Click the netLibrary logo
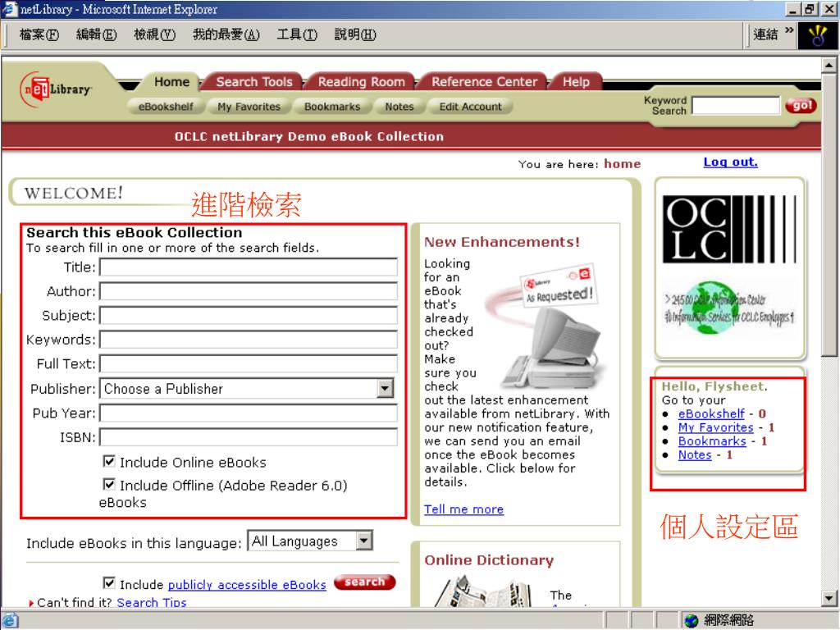Image resolution: width=840 pixels, height=630 pixels. pyautogui.click(x=55, y=89)
